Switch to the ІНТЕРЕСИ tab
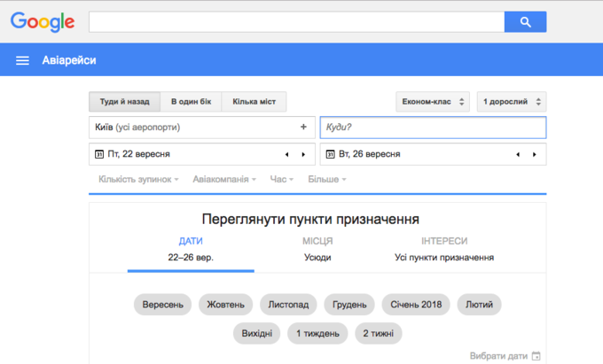The height and width of the screenshot is (364, 603). [444, 249]
